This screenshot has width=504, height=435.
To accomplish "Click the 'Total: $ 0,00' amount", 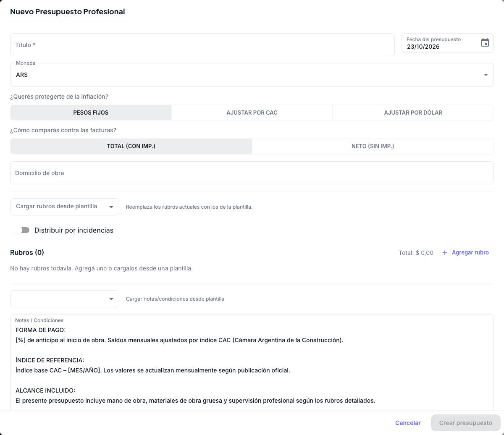I will tap(416, 253).
